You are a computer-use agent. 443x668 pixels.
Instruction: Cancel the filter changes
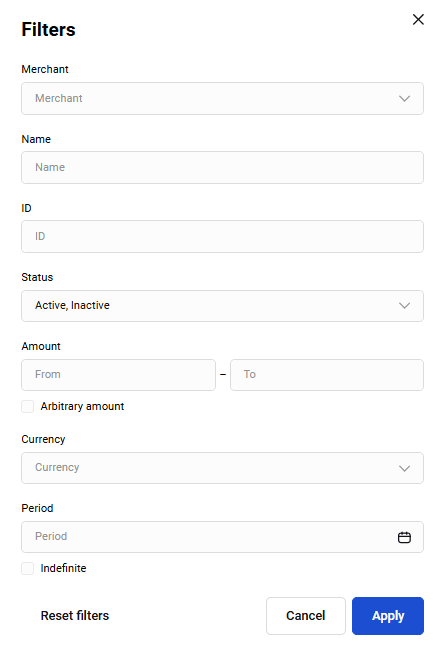click(x=306, y=616)
